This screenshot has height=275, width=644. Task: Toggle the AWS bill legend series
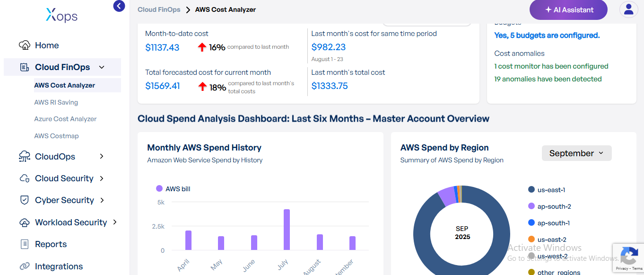(173, 189)
